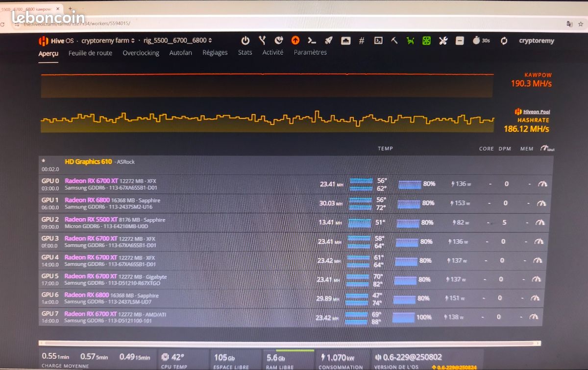Open the Autofan tab
The width and height of the screenshot is (588, 370).
click(180, 53)
